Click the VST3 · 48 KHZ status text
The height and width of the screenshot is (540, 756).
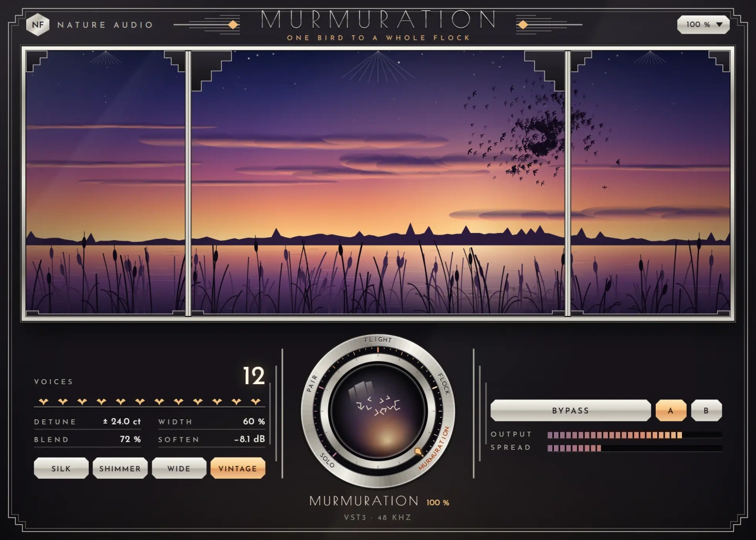pos(377,517)
